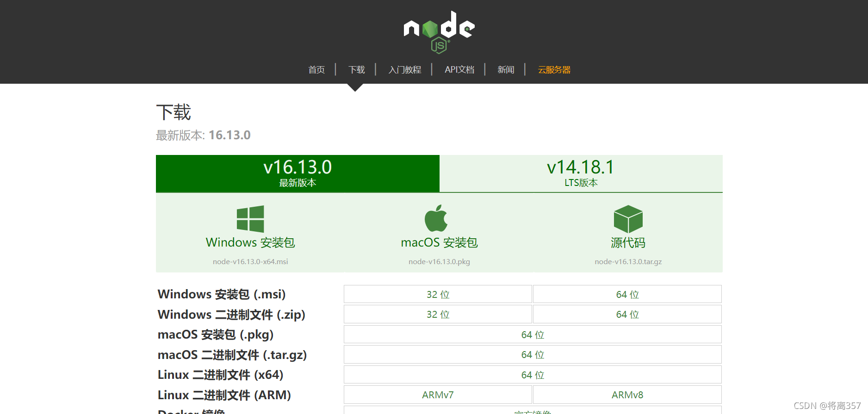This screenshot has height=414, width=868.
Task: Click the node-v16.13.0.tar.gz filename
Action: 628,262
